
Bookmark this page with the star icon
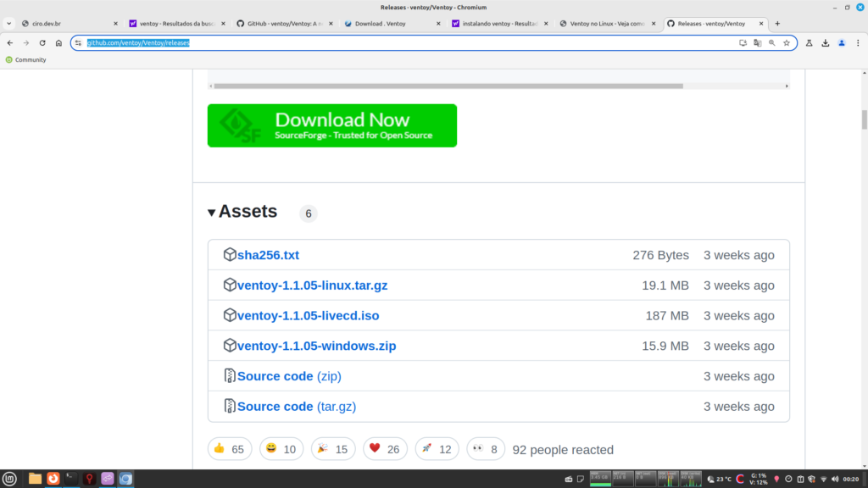[x=787, y=42]
